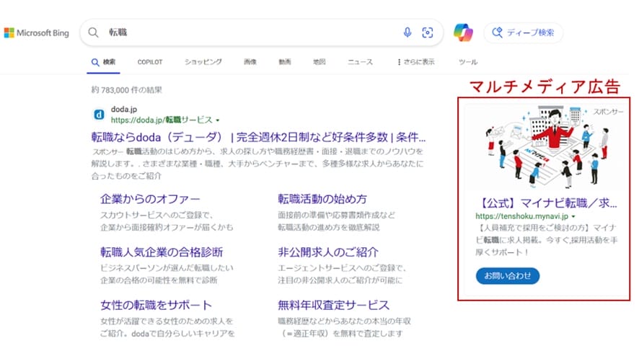Open 【公式】マイナビ転職 ad title link
This screenshot has height=364, width=639.
tap(547, 203)
